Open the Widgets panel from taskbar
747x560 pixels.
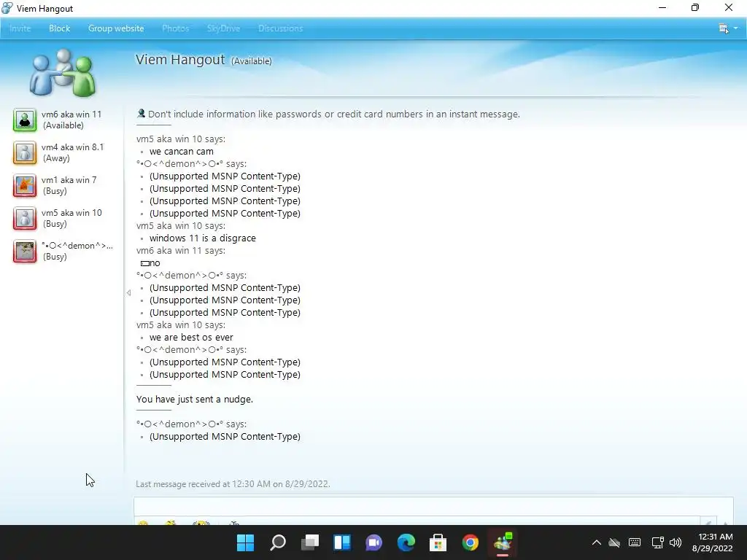342,542
